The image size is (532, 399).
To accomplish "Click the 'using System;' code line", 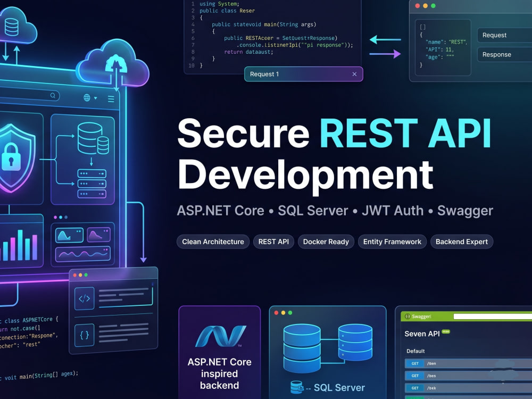I will point(219,4).
